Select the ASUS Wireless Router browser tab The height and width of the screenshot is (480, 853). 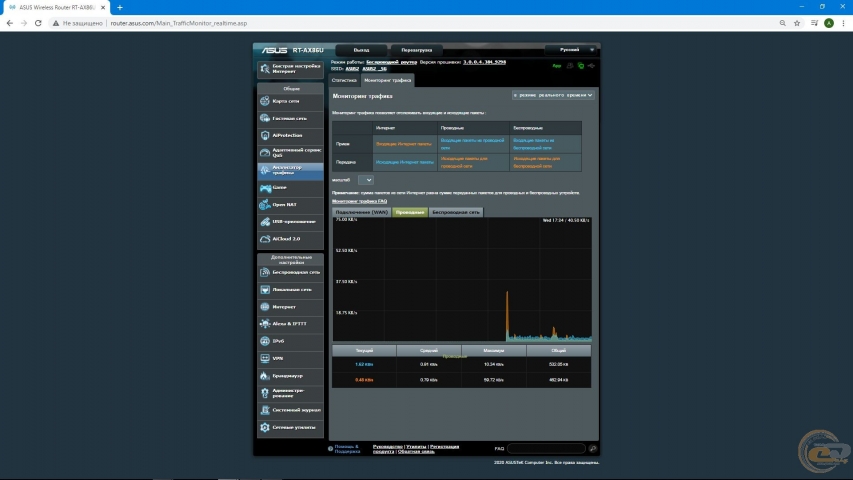coord(56,8)
